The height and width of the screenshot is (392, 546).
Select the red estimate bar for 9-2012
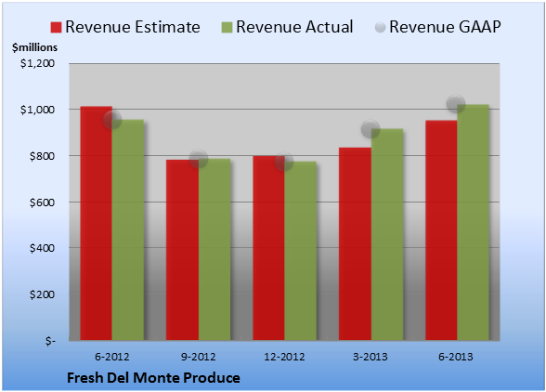(x=182, y=250)
